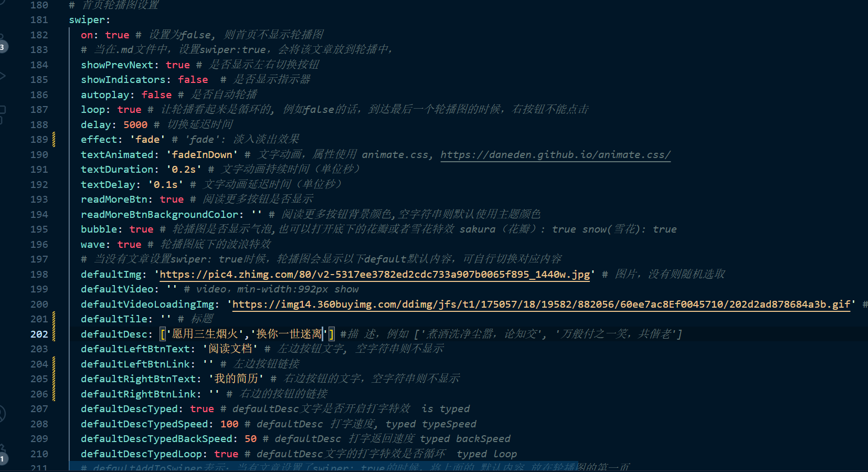Click the defaultDescTypedSpeed value 100
Image resolution: width=868 pixels, height=472 pixels.
(229, 424)
